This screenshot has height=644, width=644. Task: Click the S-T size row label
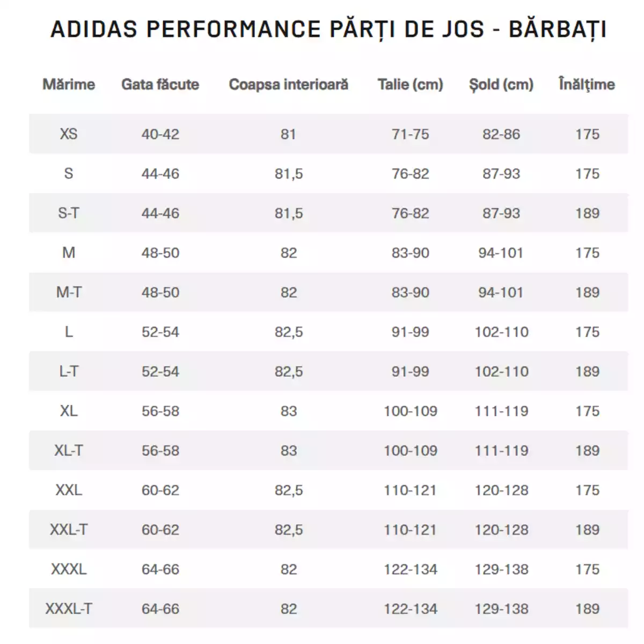coord(69,213)
